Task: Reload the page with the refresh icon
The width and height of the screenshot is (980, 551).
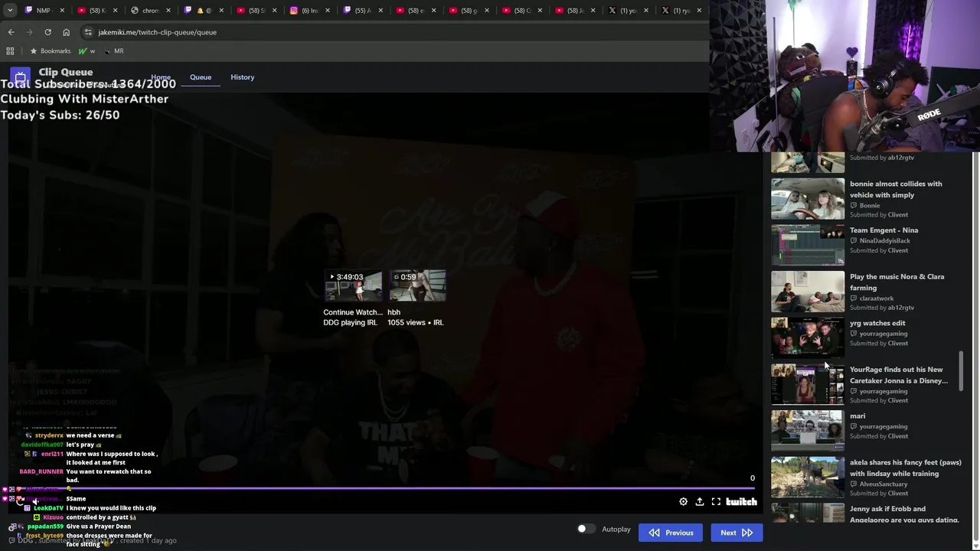Action: click(x=47, y=32)
